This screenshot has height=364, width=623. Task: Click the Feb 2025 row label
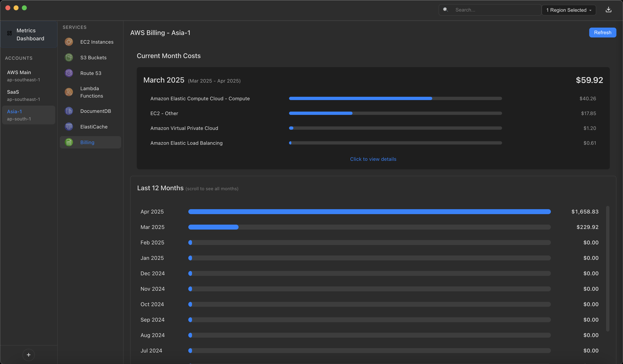tap(152, 242)
